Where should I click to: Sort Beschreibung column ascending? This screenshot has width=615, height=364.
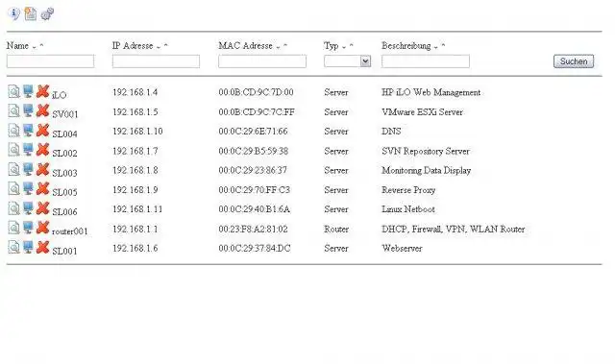coord(443,45)
